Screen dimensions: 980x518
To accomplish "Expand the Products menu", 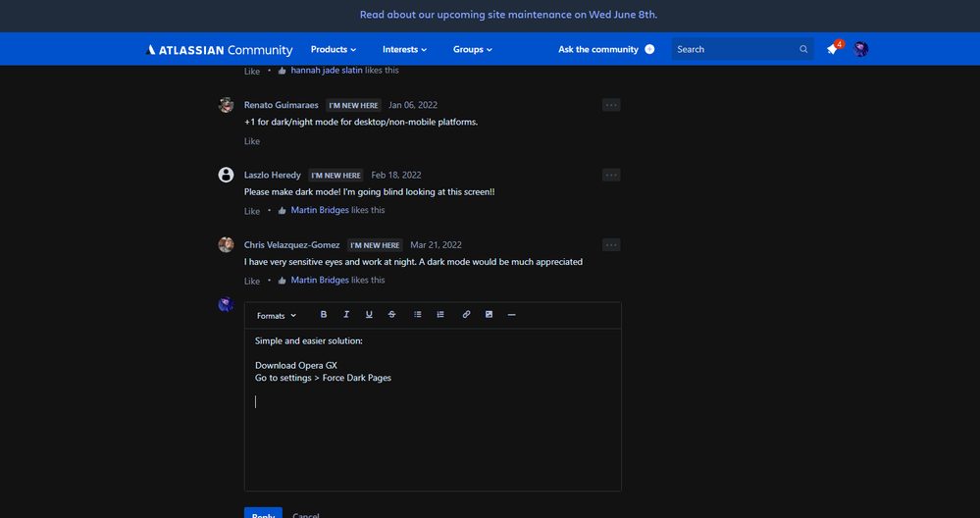I will (x=334, y=49).
